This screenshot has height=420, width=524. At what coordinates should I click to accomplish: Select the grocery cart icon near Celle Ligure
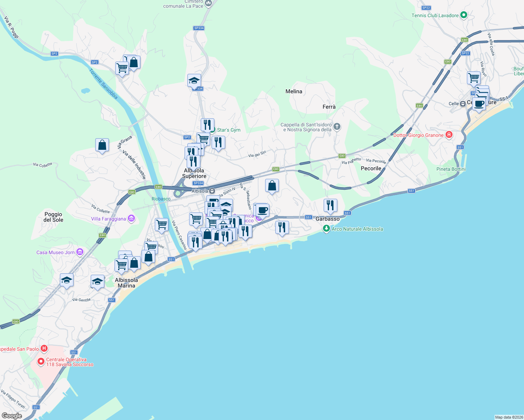click(474, 78)
